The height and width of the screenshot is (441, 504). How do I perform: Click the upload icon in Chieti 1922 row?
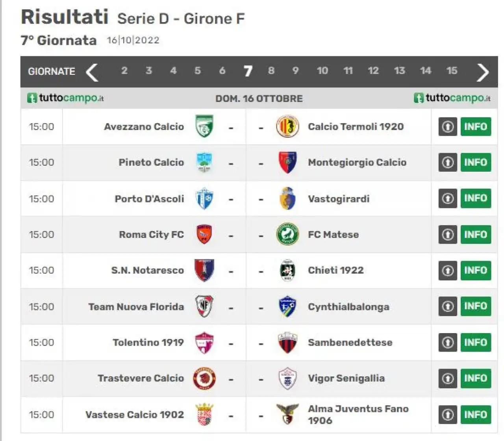click(x=448, y=271)
